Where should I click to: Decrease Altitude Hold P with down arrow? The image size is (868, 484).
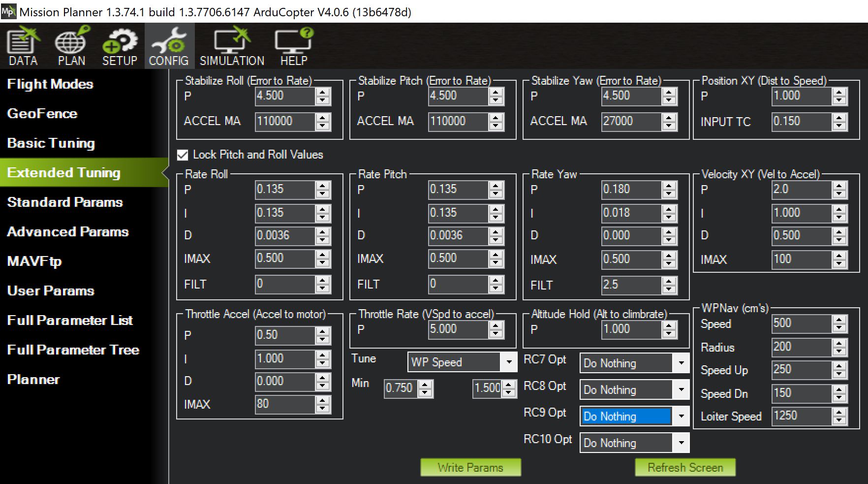point(669,334)
